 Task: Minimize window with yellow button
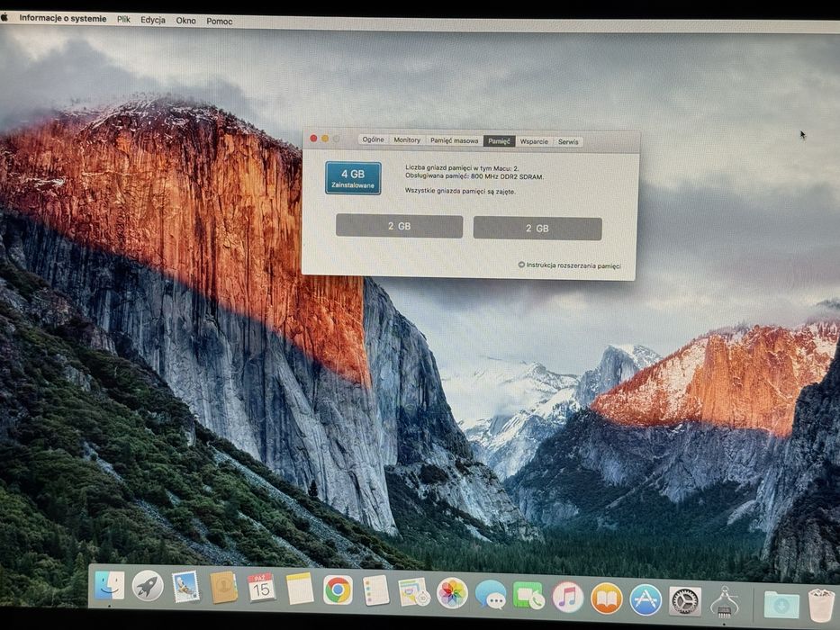325,139
